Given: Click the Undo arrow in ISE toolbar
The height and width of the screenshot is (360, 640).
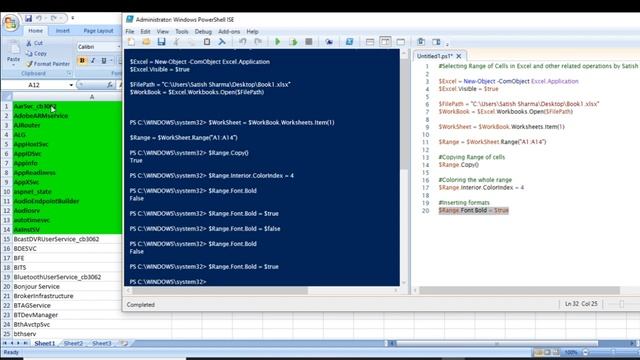Looking at the screenshot, I should (x=242, y=42).
